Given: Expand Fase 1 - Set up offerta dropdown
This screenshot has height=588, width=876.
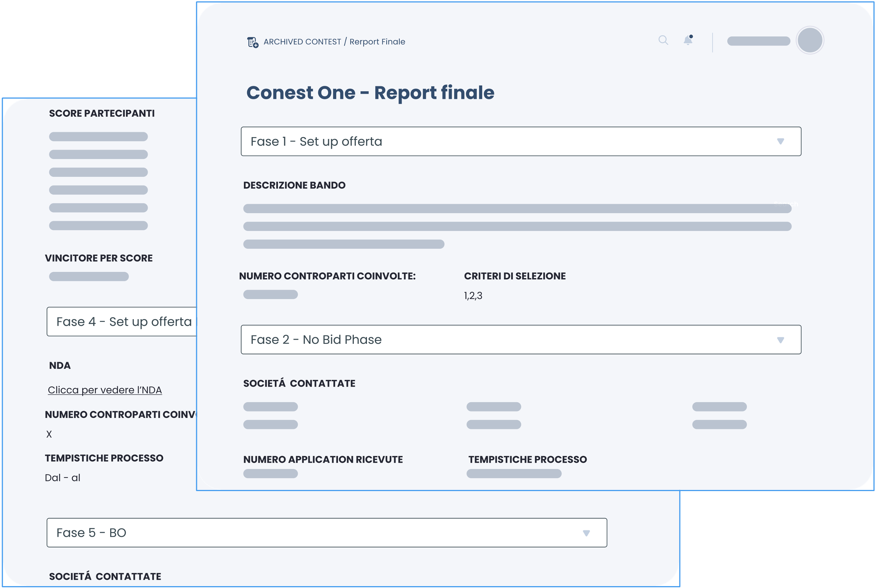Looking at the screenshot, I should 521,141.
